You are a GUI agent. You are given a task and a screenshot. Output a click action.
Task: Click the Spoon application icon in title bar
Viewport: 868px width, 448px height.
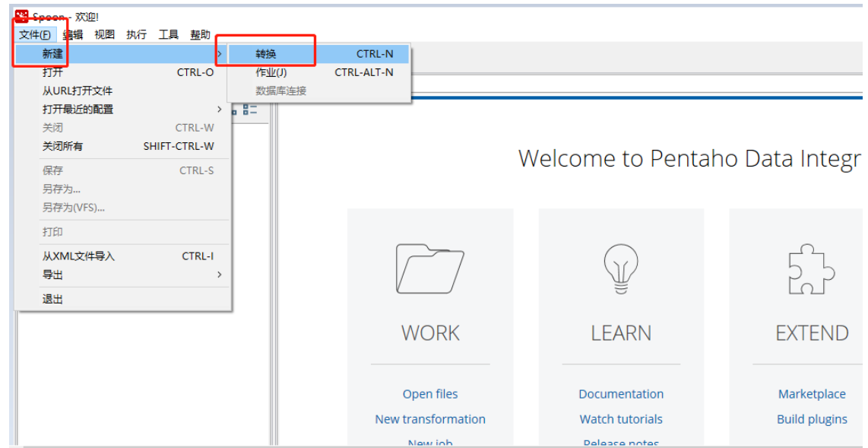pyautogui.click(x=21, y=15)
